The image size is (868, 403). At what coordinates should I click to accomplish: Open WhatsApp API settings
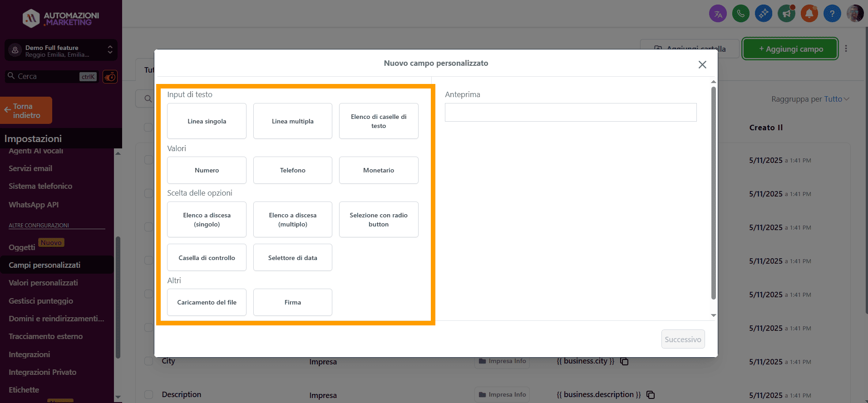point(34,205)
